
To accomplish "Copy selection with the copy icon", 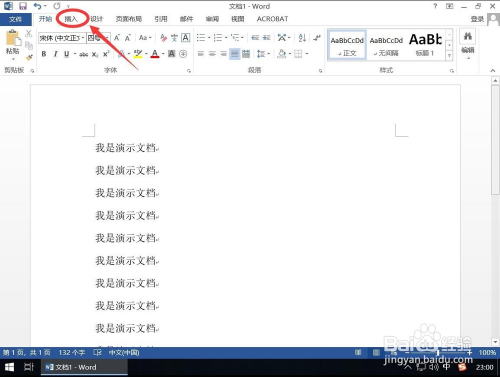I will [29, 45].
